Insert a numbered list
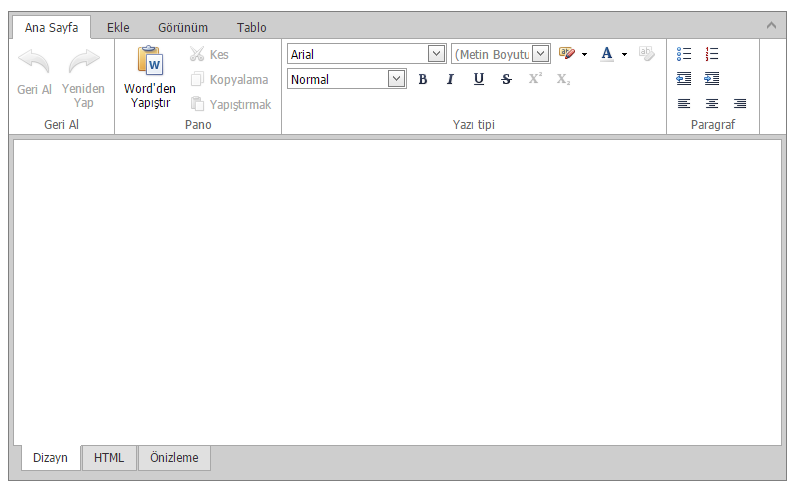This screenshot has width=799, height=491. coord(712,53)
